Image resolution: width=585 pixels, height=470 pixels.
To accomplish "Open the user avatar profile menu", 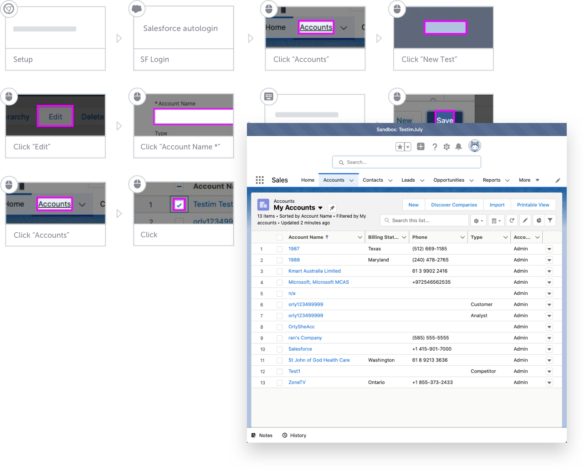I will pos(475,146).
